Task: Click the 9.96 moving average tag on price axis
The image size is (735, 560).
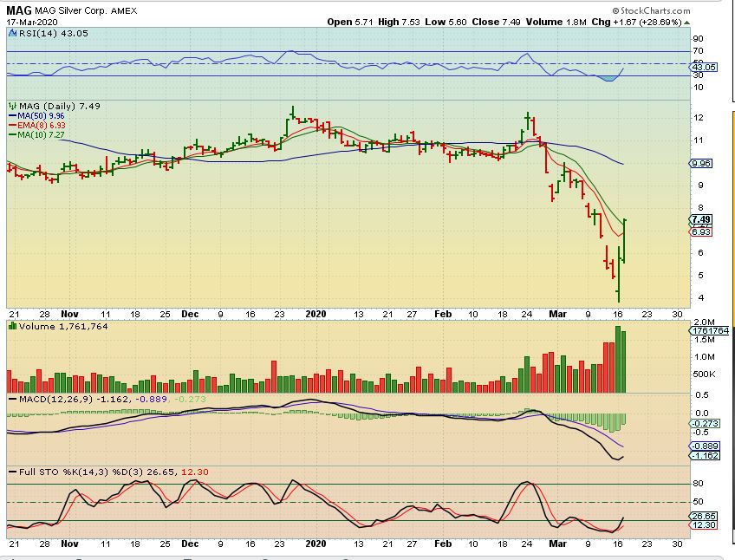Action: point(701,163)
